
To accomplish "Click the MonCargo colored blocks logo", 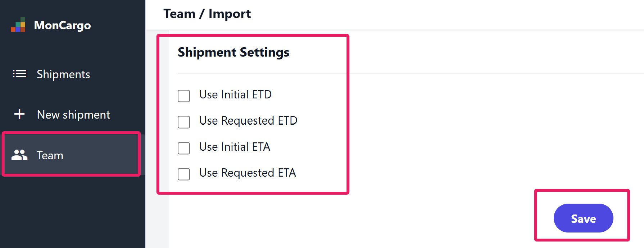I will tap(18, 25).
